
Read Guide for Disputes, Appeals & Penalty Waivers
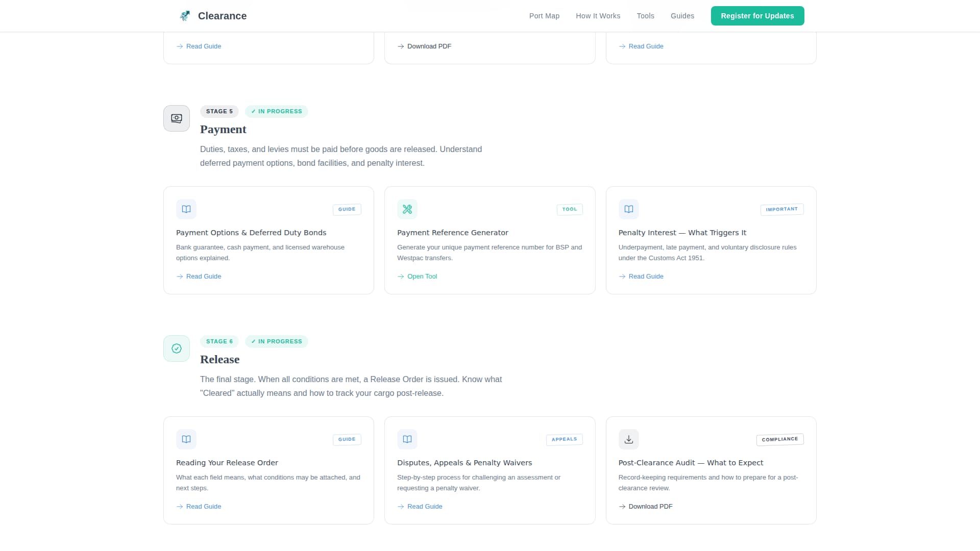pyautogui.click(x=424, y=507)
